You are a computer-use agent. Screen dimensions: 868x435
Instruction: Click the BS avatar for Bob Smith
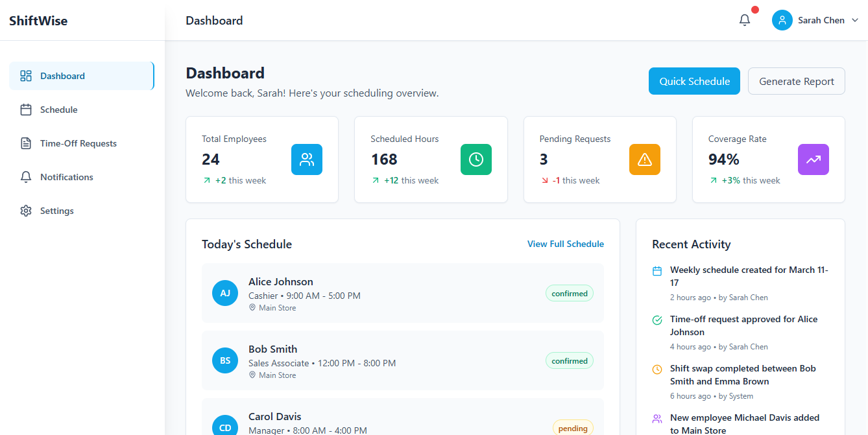(225, 360)
